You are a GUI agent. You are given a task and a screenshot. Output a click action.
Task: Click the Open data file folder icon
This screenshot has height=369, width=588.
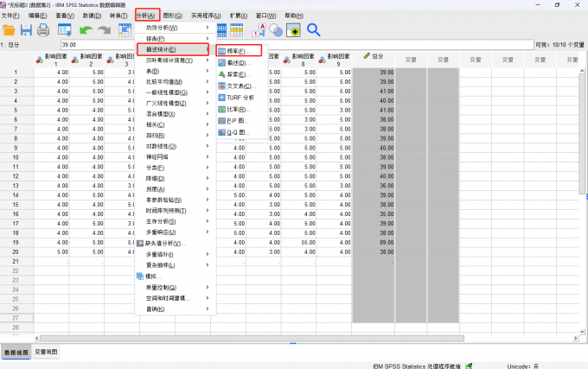9,30
